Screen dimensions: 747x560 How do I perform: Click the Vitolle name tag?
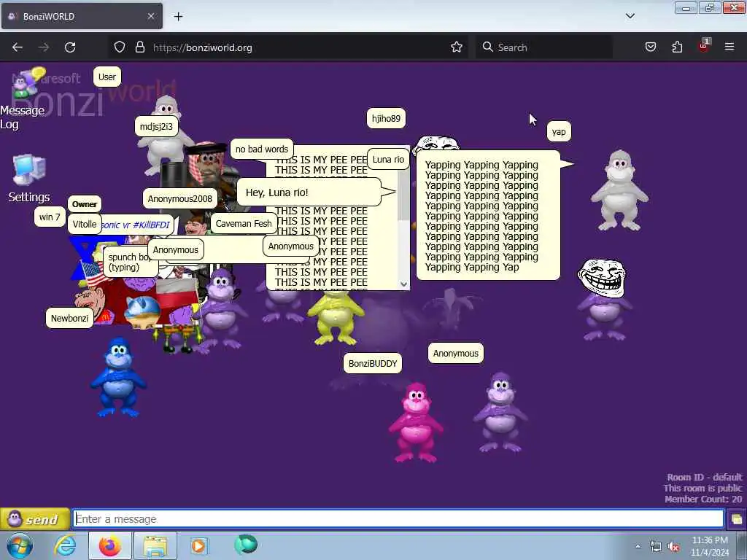pos(85,224)
